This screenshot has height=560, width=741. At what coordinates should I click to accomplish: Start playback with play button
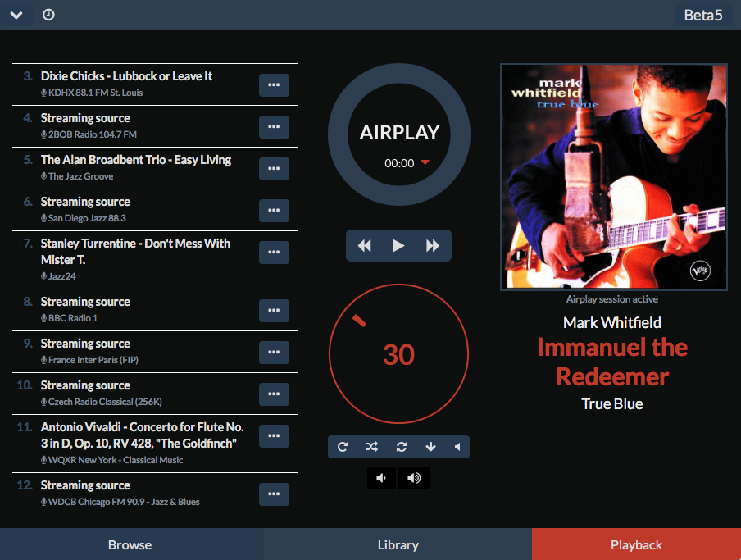click(398, 246)
